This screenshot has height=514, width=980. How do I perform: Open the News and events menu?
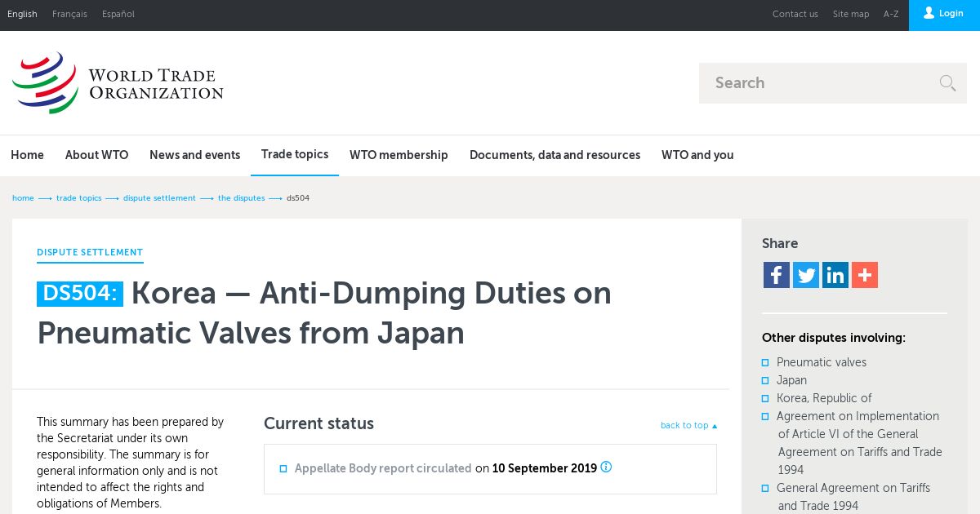(x=194, y=155)
